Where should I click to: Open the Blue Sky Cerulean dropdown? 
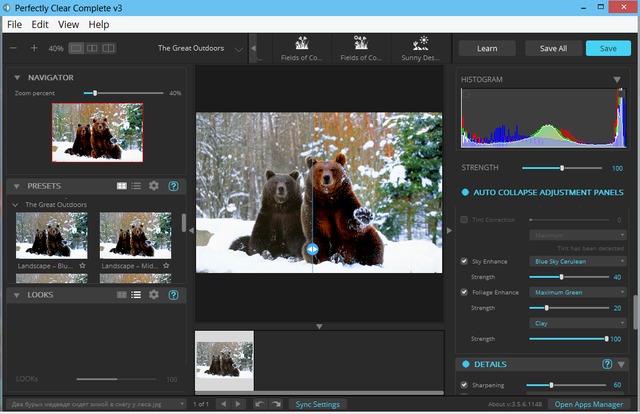point(579,261)
